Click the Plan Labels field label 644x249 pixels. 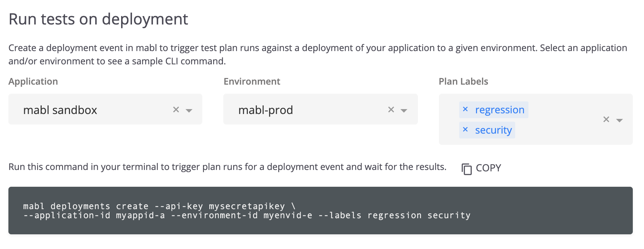click(463, 81)
